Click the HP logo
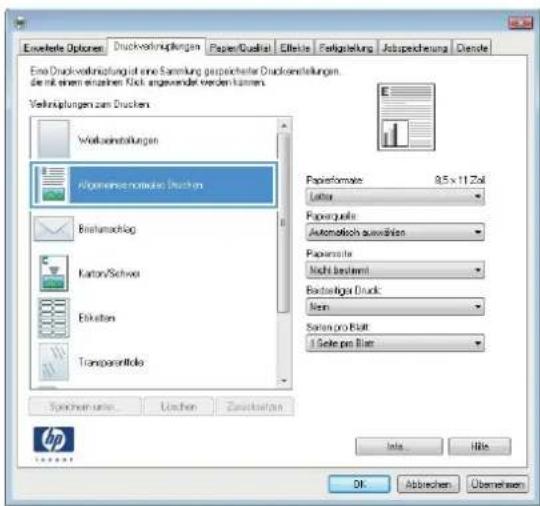The height and width of the screenshot is (506, 540). [53, 440]
